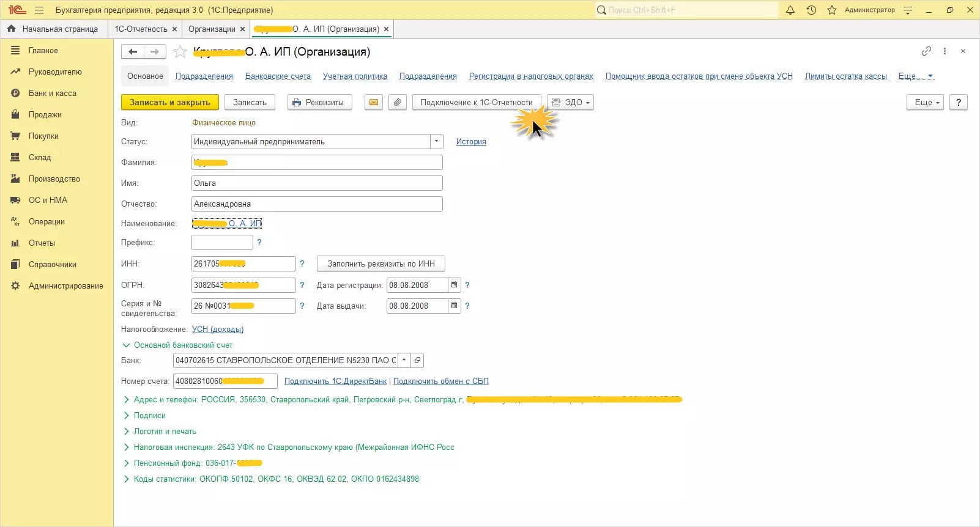980x527 pixels.
Task: Click the Реквизиты print button
Action: click(x=319, y=103)
